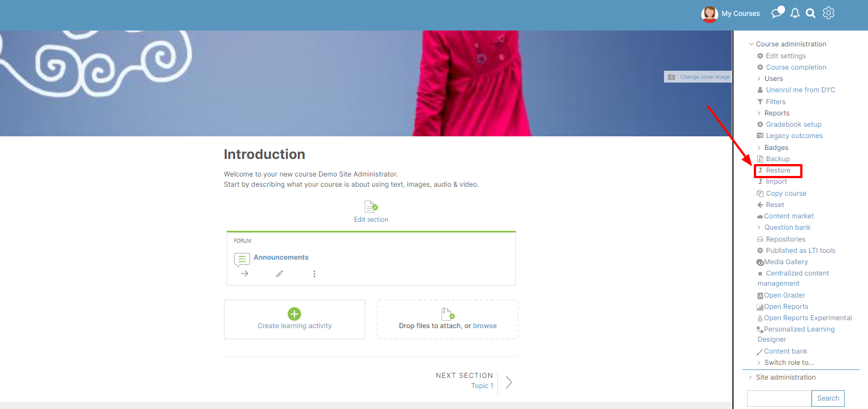868x409 pixels.
Task: Expand the Site administration section
Action: pyautogui.click(x=750, y=377)
